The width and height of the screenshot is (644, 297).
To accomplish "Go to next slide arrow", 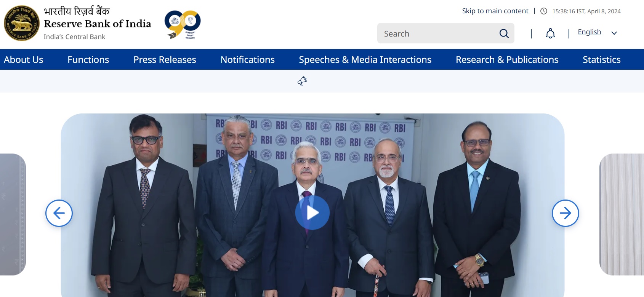I will 566,213.
